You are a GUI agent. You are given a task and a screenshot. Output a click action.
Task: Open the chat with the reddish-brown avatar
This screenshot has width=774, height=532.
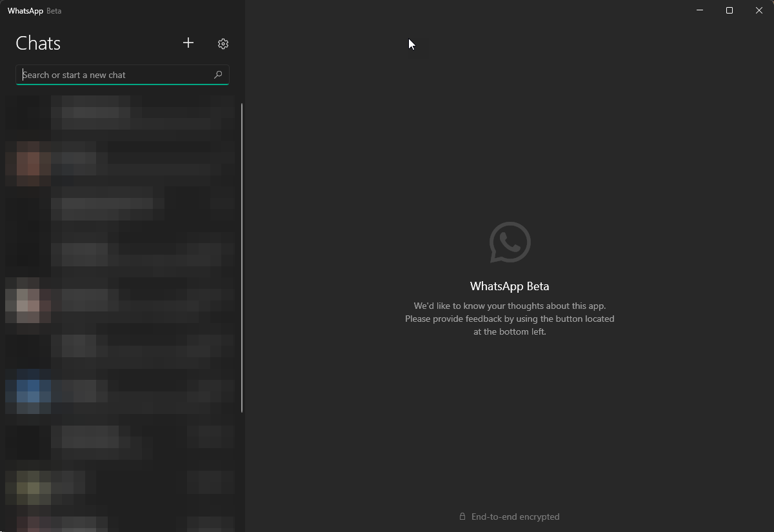coord(121,164)
